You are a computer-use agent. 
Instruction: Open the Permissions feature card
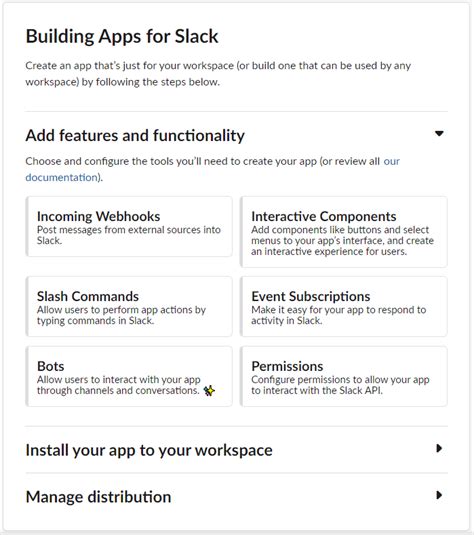344,376
